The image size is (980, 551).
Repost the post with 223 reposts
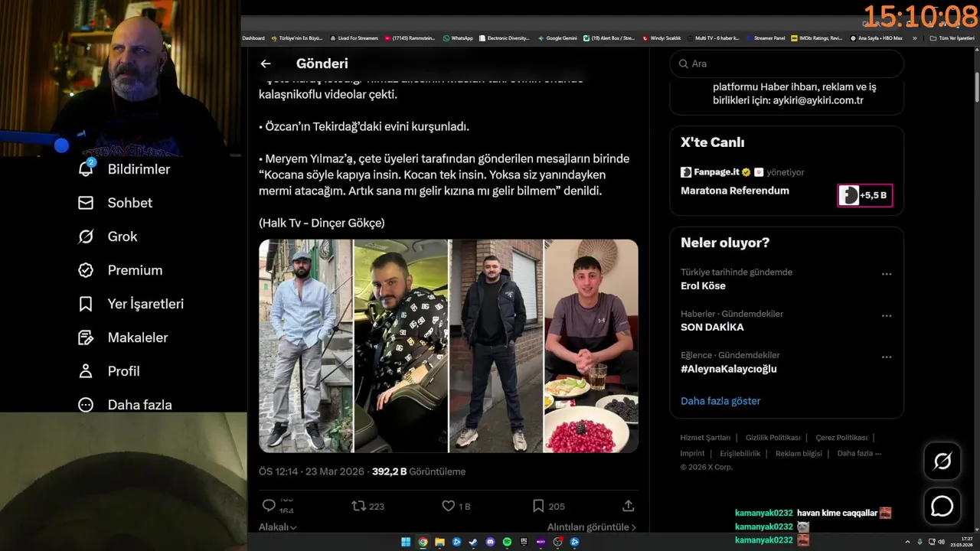[367, 506]
